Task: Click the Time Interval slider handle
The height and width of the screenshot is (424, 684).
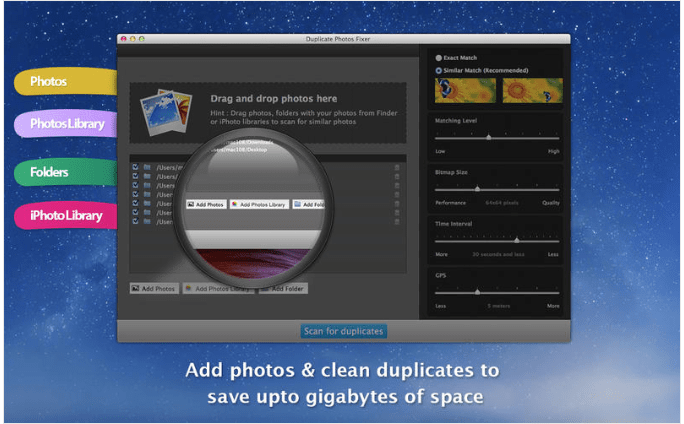Action: coord(516,240)
